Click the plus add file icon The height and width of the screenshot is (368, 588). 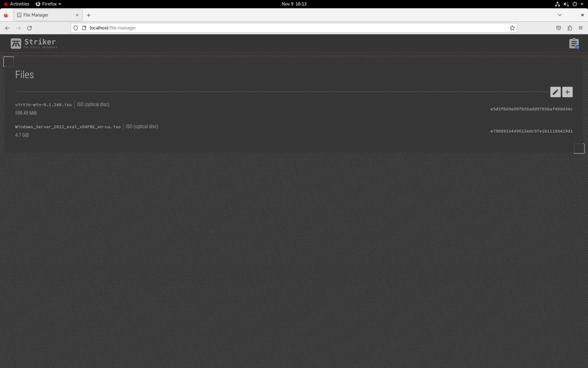(x=567, y=92)
